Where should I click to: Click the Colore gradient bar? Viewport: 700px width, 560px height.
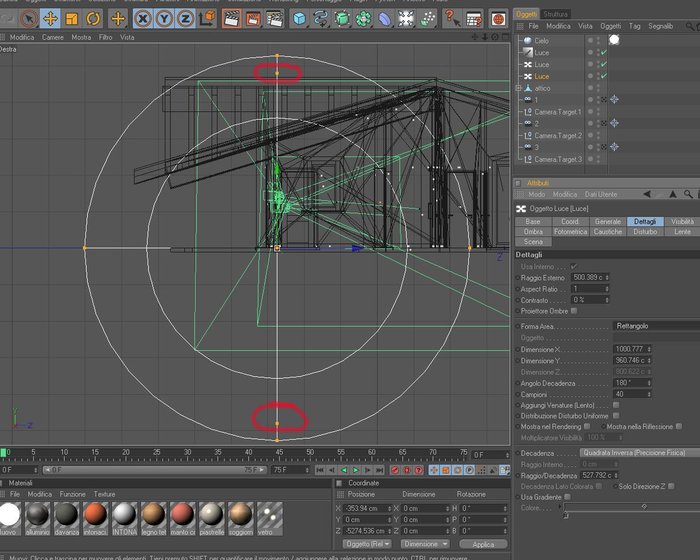pyautogui.click(x=631, y=507)
